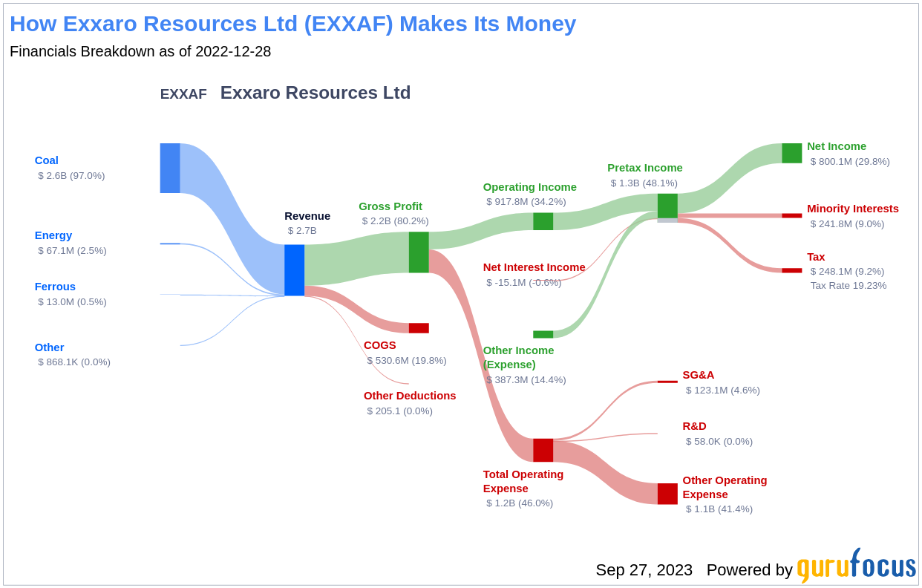Select the red Tax node bar

(x=791, y=270)
